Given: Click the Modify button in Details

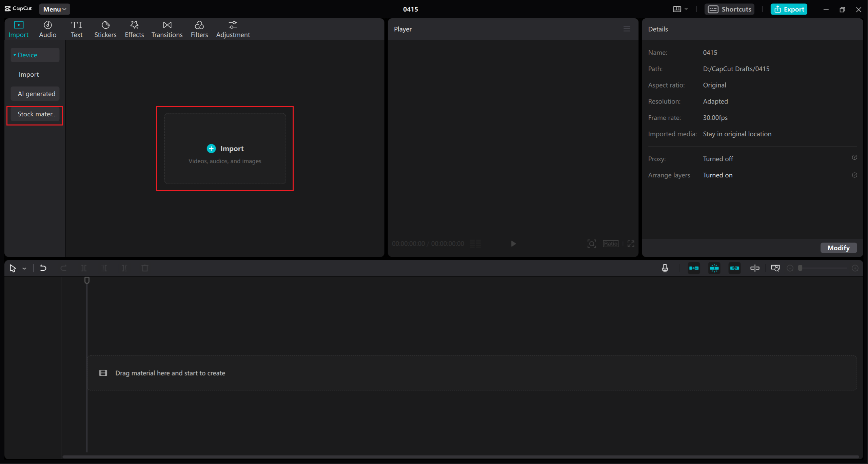Looking at the screenshot, I should (839, 248).
